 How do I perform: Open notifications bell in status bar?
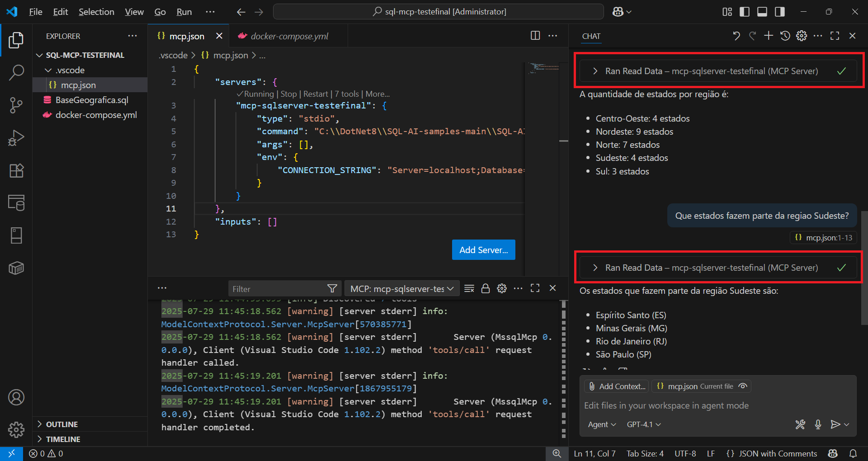pyautogui.click(x=853, y=453)
